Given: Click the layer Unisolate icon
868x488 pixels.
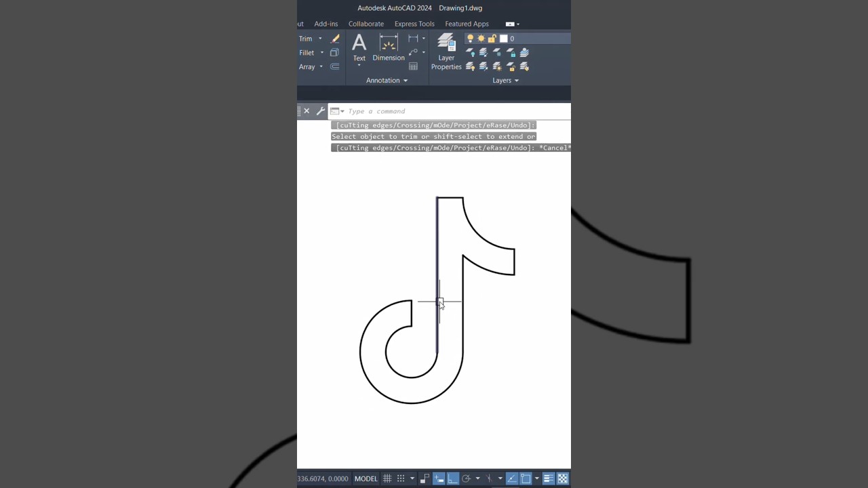Looking at the screenshot, I should point(484,66).
